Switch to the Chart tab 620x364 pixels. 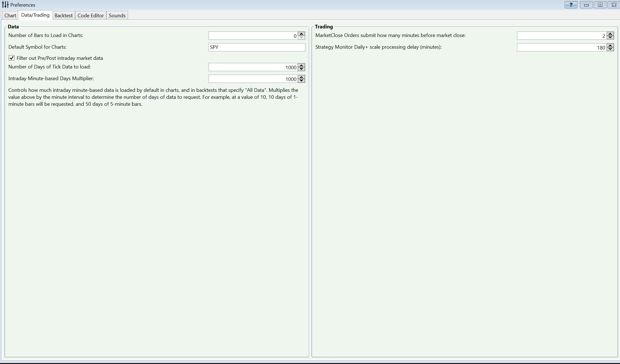pyautogui.click(x=10, y=16)
